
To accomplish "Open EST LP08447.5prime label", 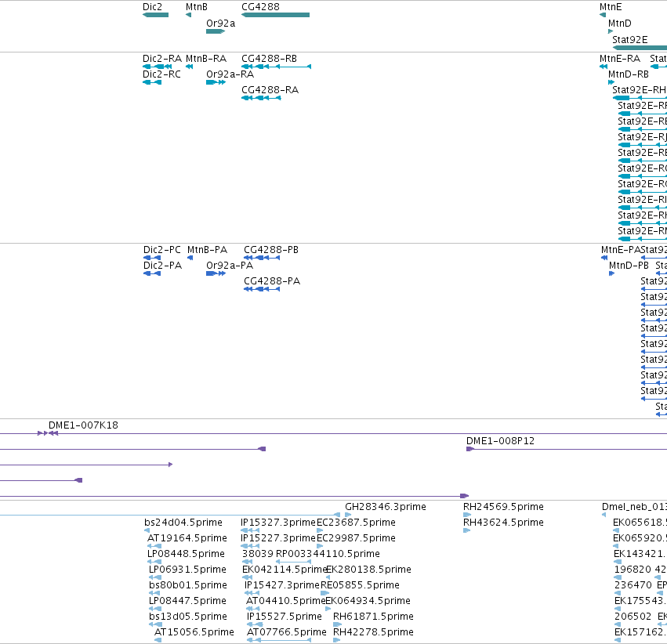I will (x=187, y=601).
